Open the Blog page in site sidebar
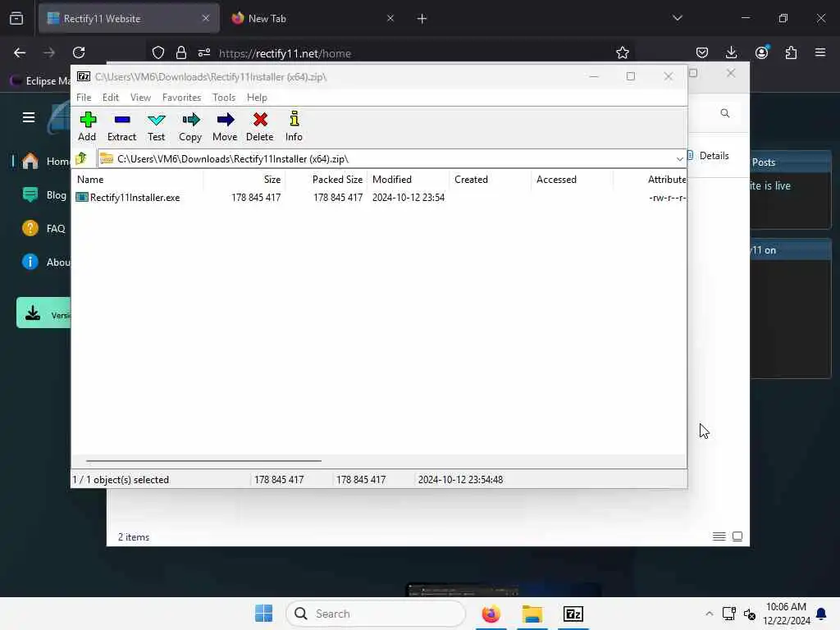 coord(45,195)
